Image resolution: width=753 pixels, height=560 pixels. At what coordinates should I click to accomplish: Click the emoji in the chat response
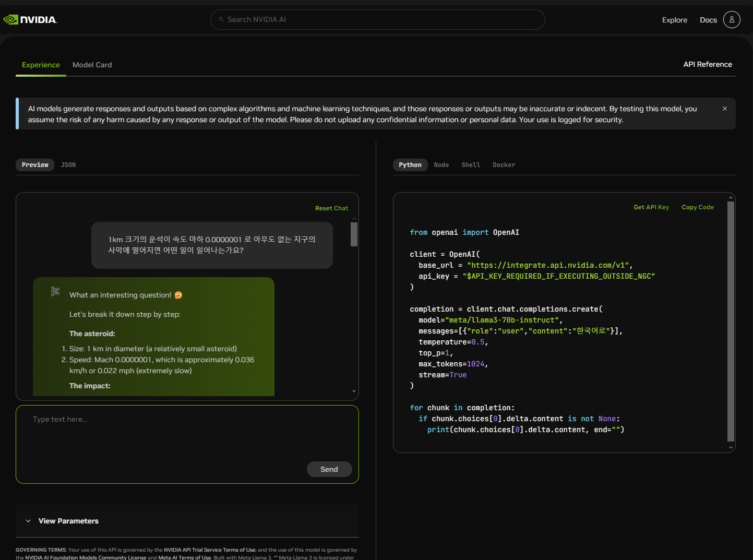(x=178, y=295)
